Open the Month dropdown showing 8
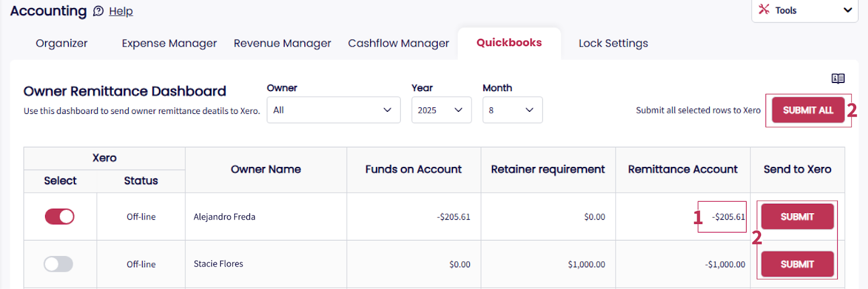This screenshot has height=289, width=868. point(512,110)
